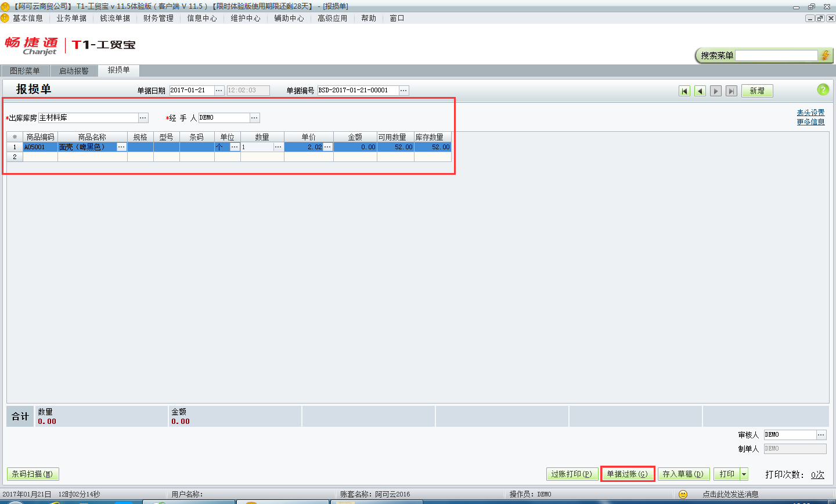Expand the 打印 dropdown arrow
The width and height of the screenshot is (836, 504).
coord(744,474)
